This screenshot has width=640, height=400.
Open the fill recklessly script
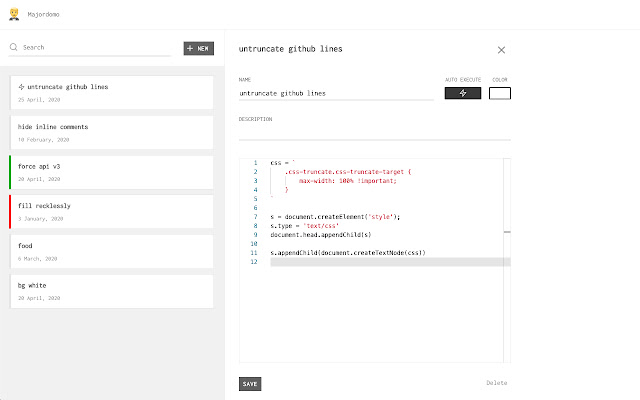[x=110, y=210]
